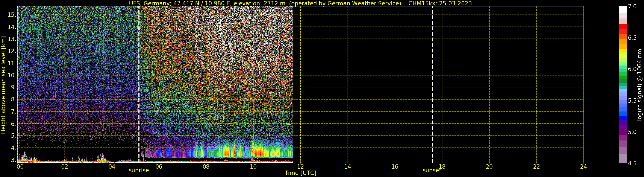Click the y-axis tick label '7.'
Viewport: 644px width, 177px height.
point(14,112)
